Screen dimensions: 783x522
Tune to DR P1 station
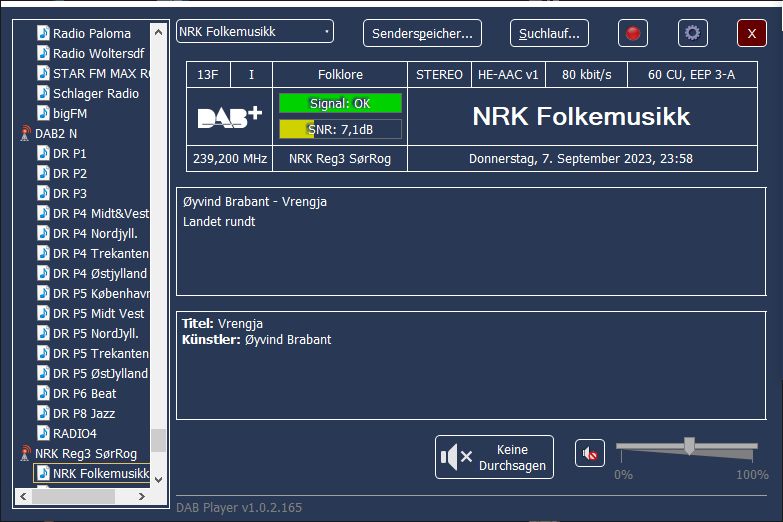tap(69, 153)
